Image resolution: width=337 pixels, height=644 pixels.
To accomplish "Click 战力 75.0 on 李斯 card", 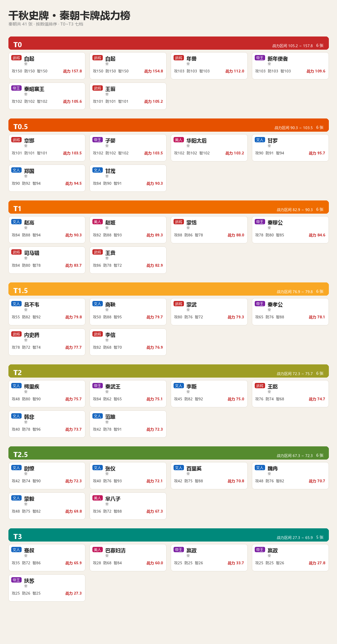I will [x=236, y=399].
